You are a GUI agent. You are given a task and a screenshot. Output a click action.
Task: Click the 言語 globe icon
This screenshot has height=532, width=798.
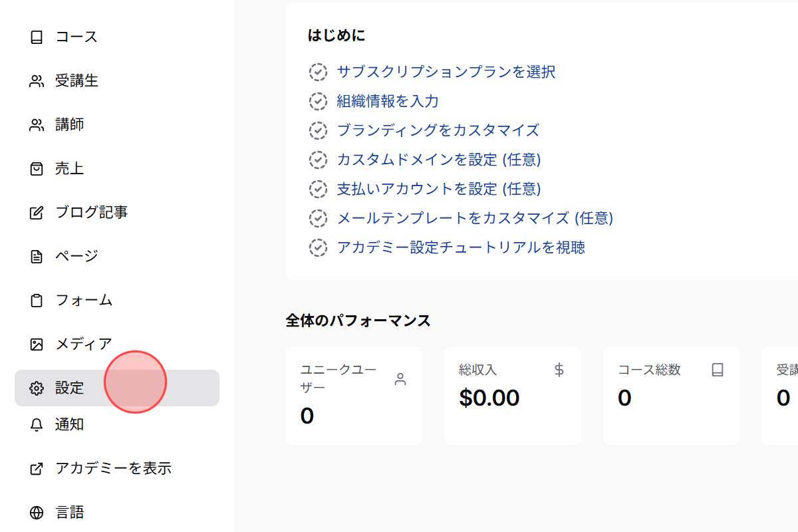click(x=35, y=512)
